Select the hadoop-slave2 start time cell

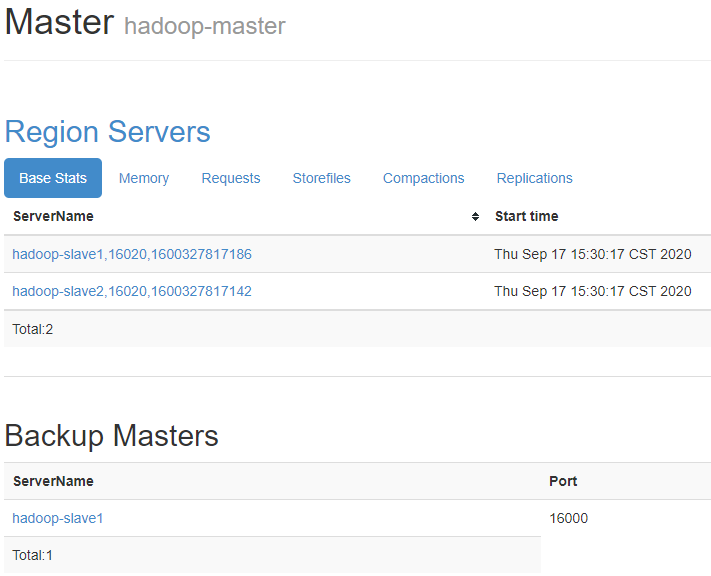[x=593, y=291]
